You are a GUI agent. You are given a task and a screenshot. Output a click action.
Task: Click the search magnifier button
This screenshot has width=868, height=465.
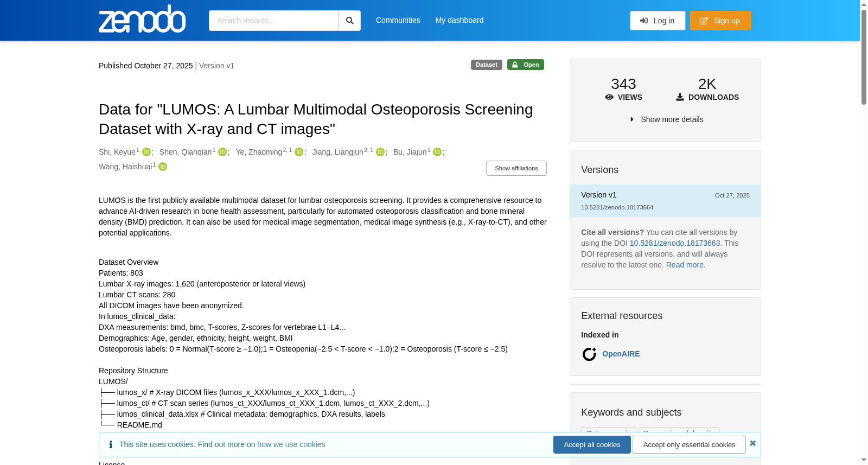[x=350, y=21]
